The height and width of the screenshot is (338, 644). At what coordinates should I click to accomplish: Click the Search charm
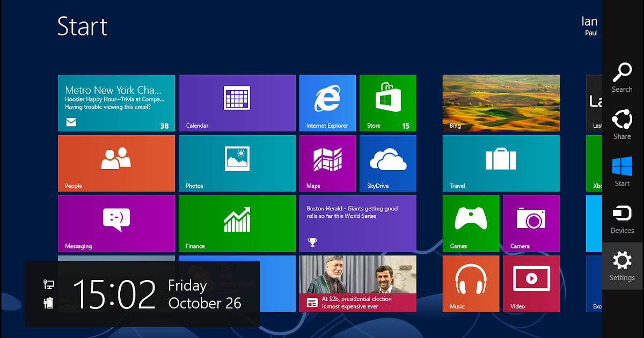click(622, 78)
